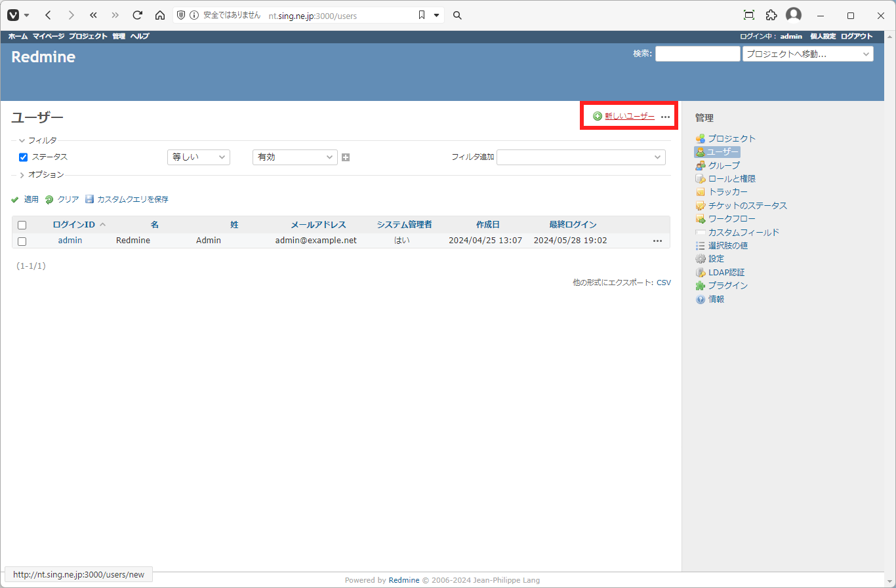The width and height of the screenshot is (896, 588).
Task: Open browser home page
Action: pos(160,15)
